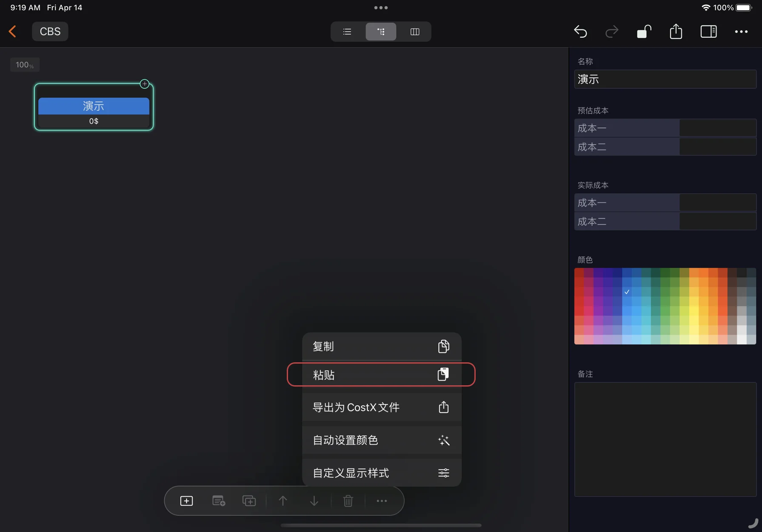The width and height of the screenshot is (762, 532).
Task: Add a new node with the plus icon
Action: pos(186,501)
